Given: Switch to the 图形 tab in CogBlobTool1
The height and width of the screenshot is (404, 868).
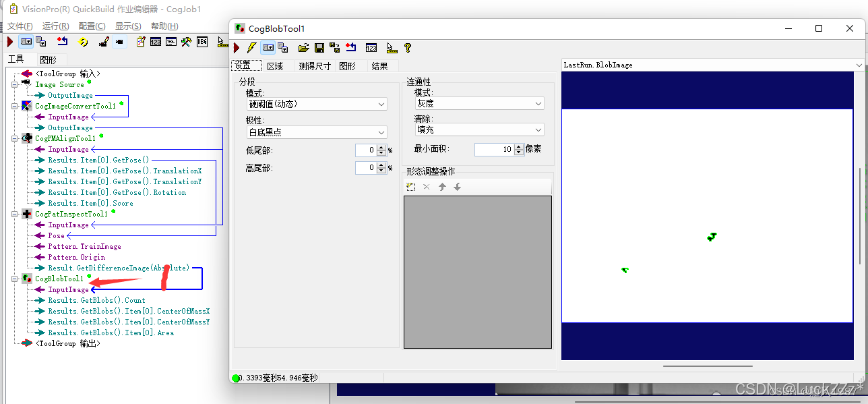Looking at the screenshot, I should pos(348,66).
